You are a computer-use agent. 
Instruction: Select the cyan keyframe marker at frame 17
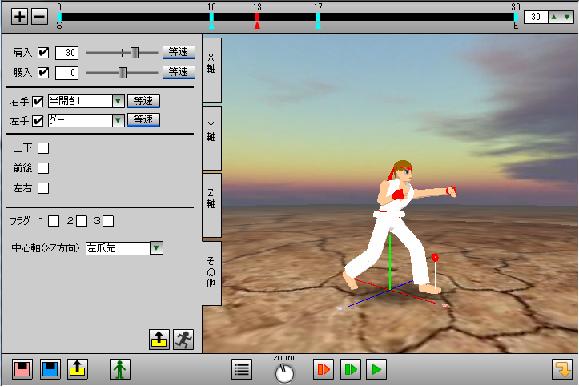click(x=318, y=21)
